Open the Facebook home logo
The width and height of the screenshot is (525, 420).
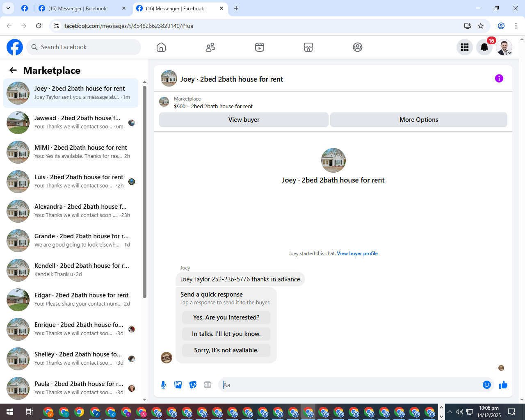click(15, 47)
